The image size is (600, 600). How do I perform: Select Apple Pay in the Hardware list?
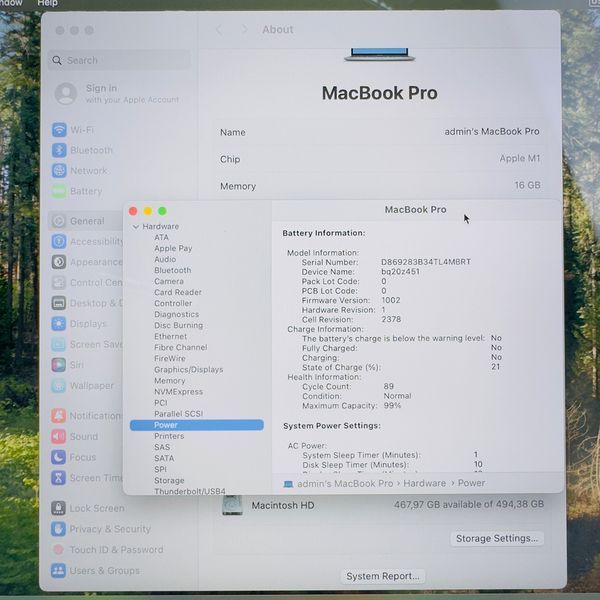pyautogui.click(x=173, y=248)
